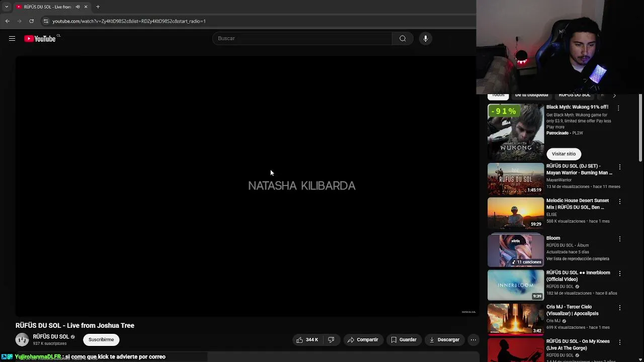Click the Melodic House Desert Sunset Mix title
The width and height of the screenshot is (644, 362).
click(x=578, y=204)
